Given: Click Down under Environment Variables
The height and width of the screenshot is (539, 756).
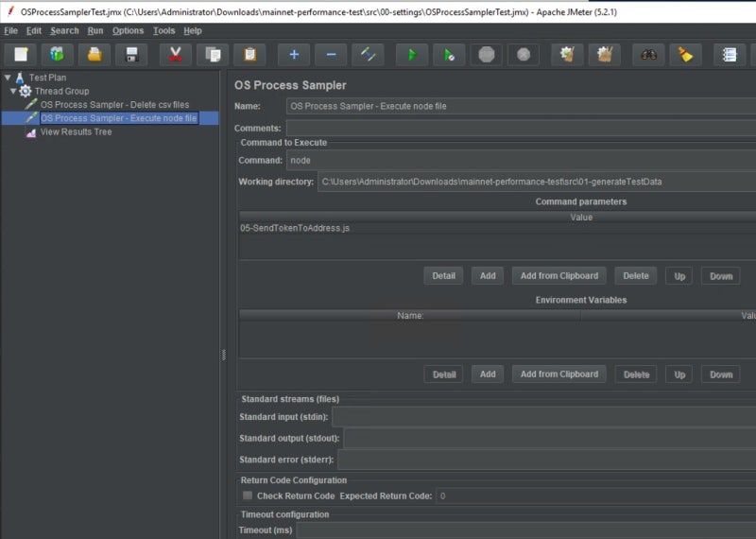Looking at the screenshot, I should 721,374.
